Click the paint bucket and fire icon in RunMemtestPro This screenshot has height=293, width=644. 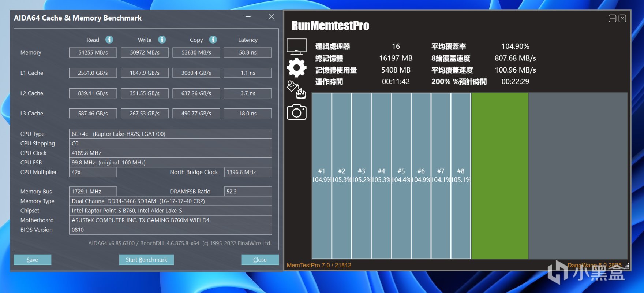click(297, 90)
